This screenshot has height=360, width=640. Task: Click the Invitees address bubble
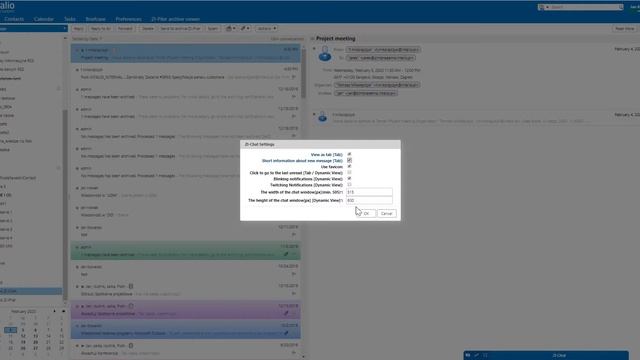(365, 93)
